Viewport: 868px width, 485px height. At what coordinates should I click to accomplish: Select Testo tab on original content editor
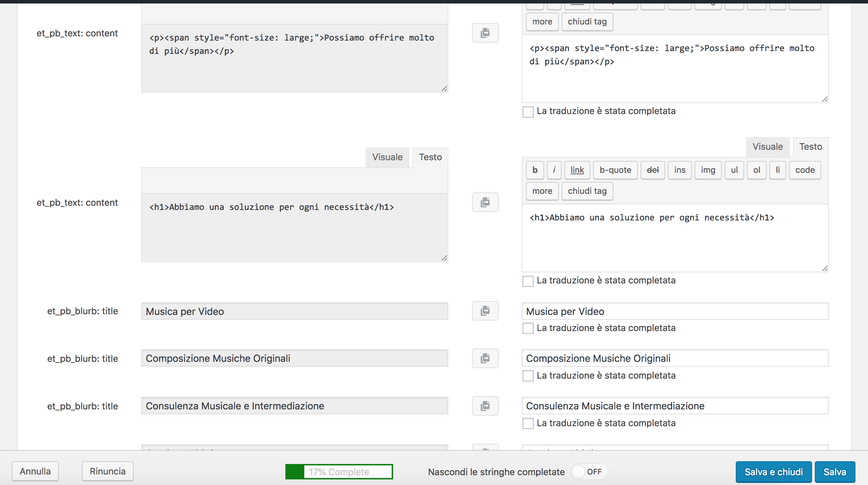(x=430, y=157)
